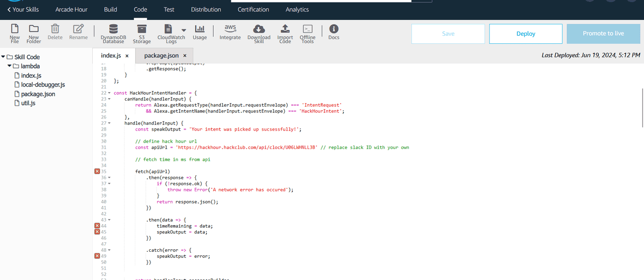
Task: Click the error marker on line 35
Action: point(97,172)
